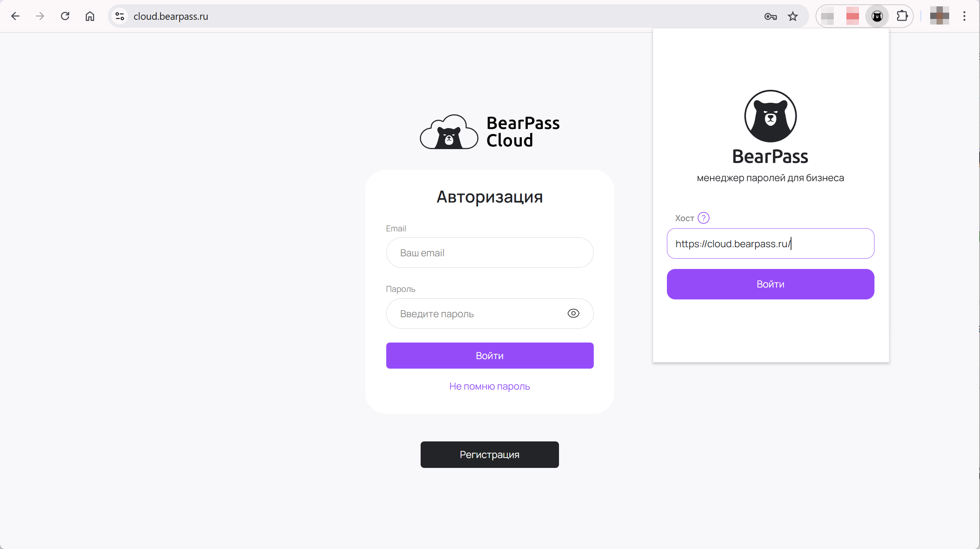Viewport: 980px width, 549px height.
Task: Bookmark this page with the star
Action: point(793,16)
